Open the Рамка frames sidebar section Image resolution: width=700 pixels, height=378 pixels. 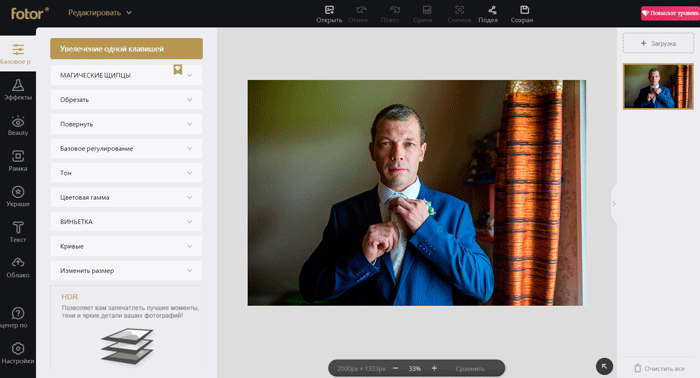click(x=18, y=161)
